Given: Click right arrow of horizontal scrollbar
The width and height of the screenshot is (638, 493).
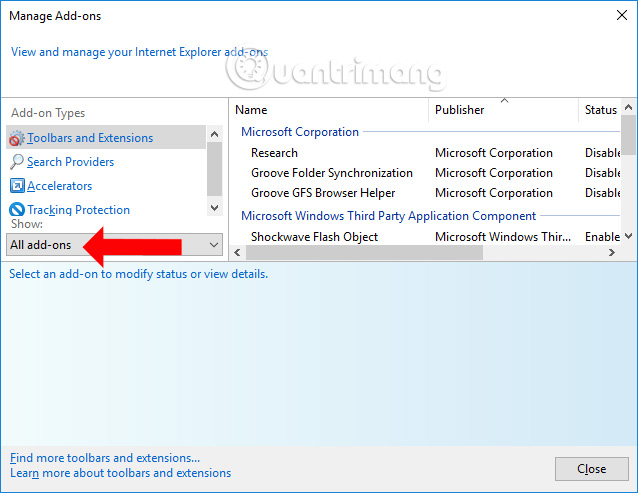Looking at the screenshot, I should tap(612, 253).
